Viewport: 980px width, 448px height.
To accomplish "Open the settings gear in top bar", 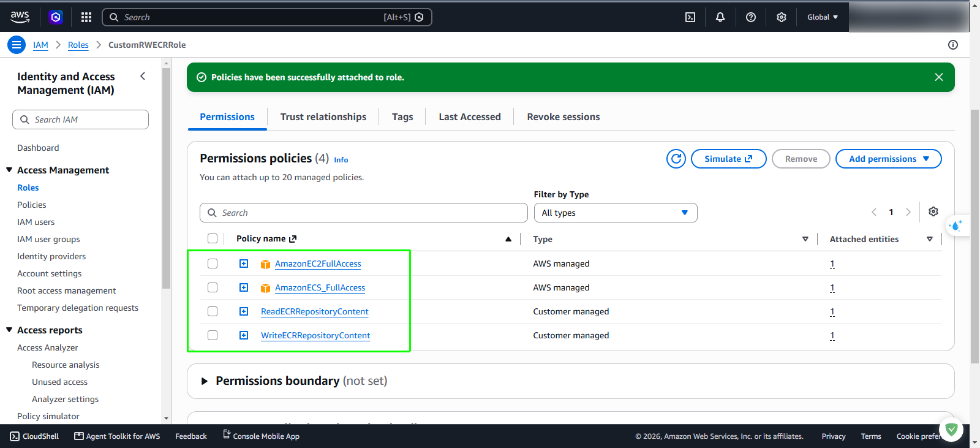I will (782, 17).
